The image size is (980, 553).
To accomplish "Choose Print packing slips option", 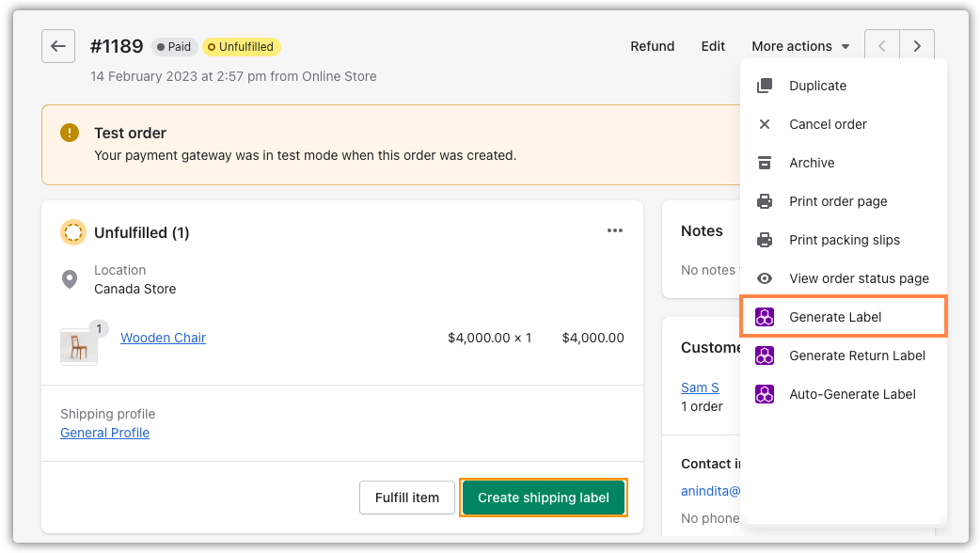I will pos(844,240).
